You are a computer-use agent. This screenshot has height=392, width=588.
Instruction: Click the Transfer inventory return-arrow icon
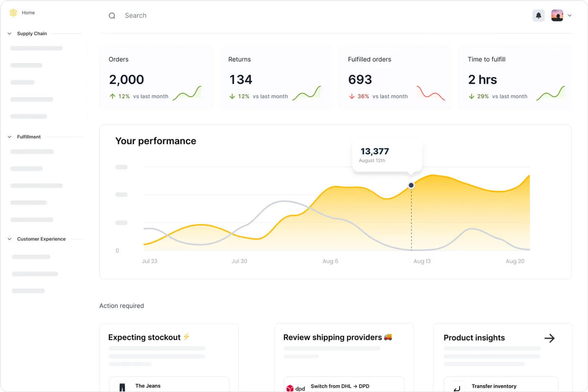tap(457, 388)
